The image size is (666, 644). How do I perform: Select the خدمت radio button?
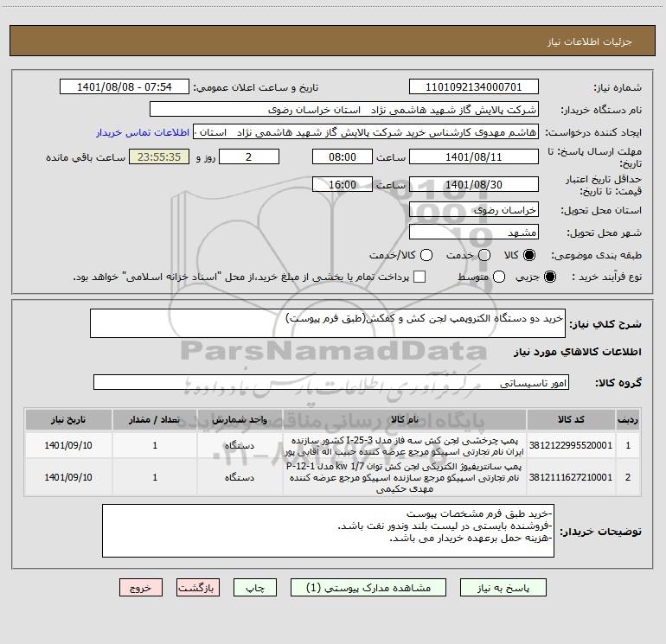click(484, 255)
